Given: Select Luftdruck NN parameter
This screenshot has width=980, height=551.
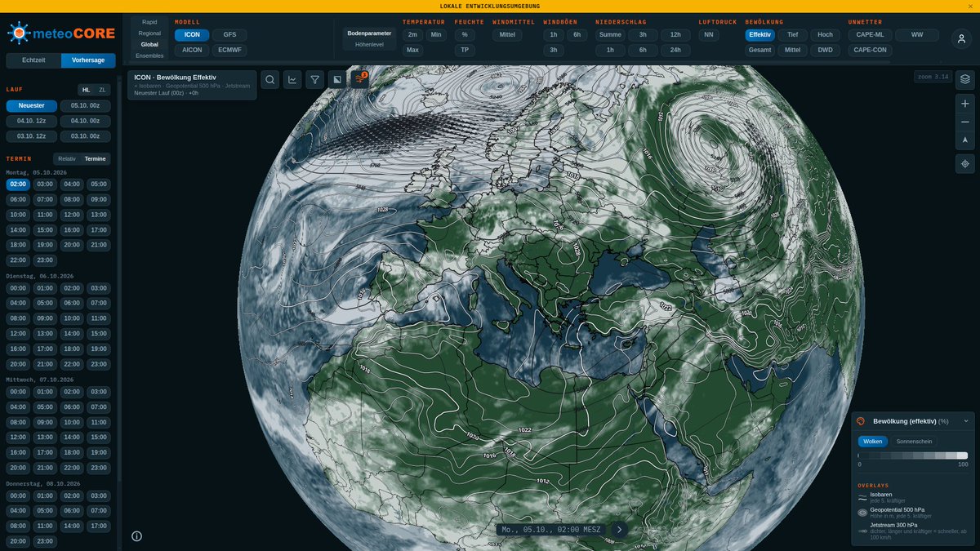Looking at the screenshot, I should [708, 35].
